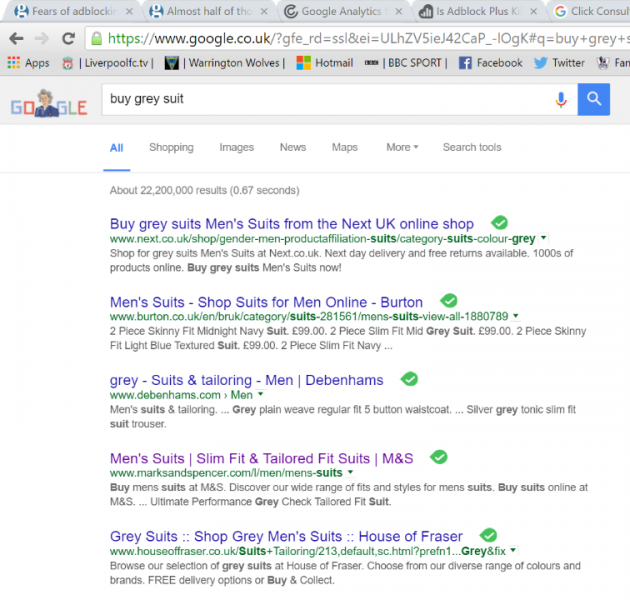630x600 pixels.
Task: Click the www.houseoffraser.co.uk green URL text
Action: (308, 551)
